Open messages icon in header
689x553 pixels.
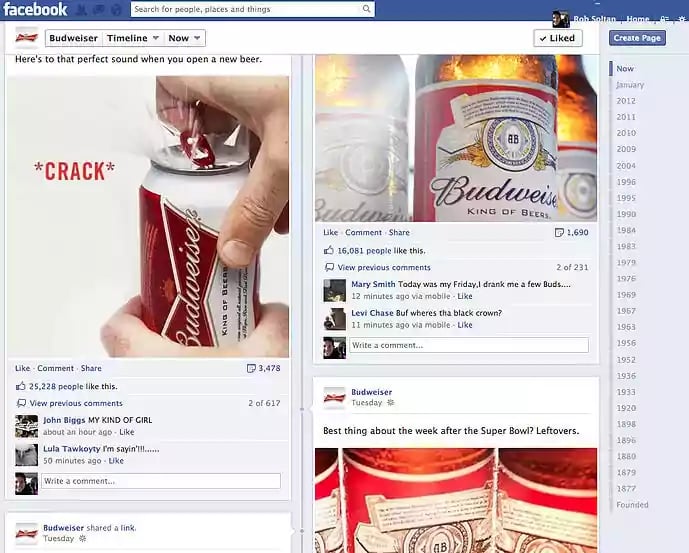pos(98,9)
